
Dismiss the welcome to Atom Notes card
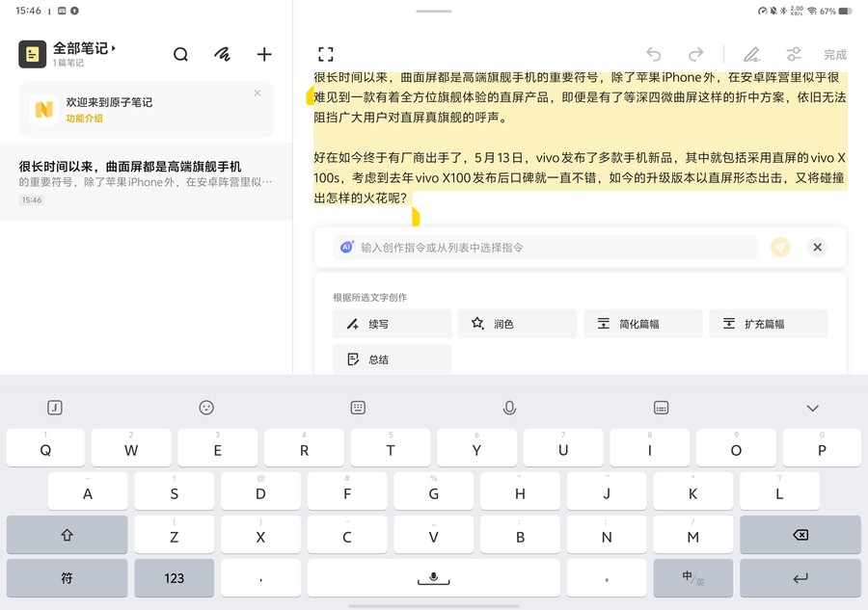(258, 93)
